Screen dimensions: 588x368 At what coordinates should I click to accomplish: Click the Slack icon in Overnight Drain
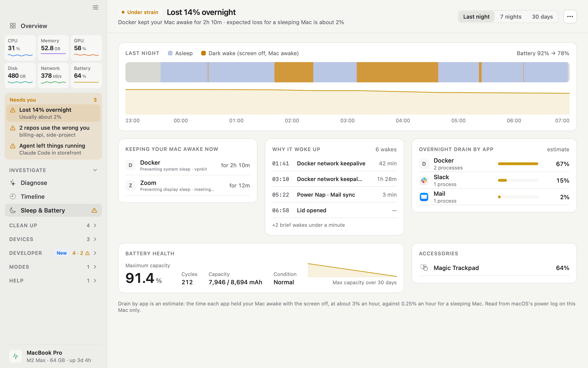(424, 180)
